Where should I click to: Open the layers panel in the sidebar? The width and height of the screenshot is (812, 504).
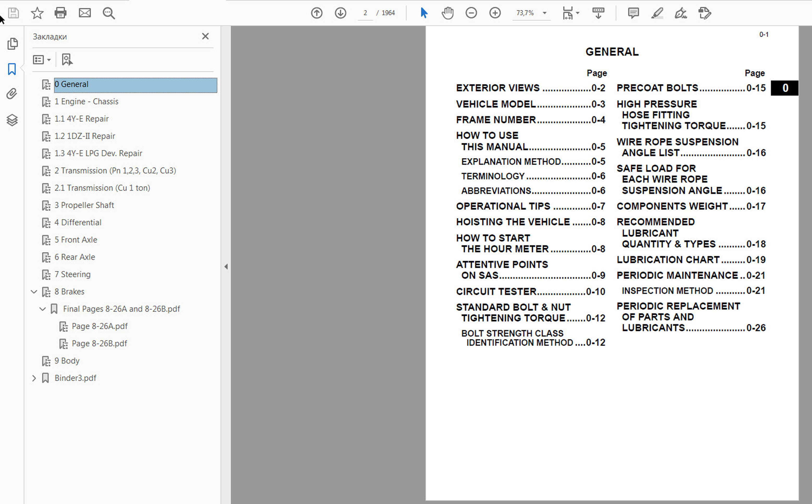click(12, 120)
